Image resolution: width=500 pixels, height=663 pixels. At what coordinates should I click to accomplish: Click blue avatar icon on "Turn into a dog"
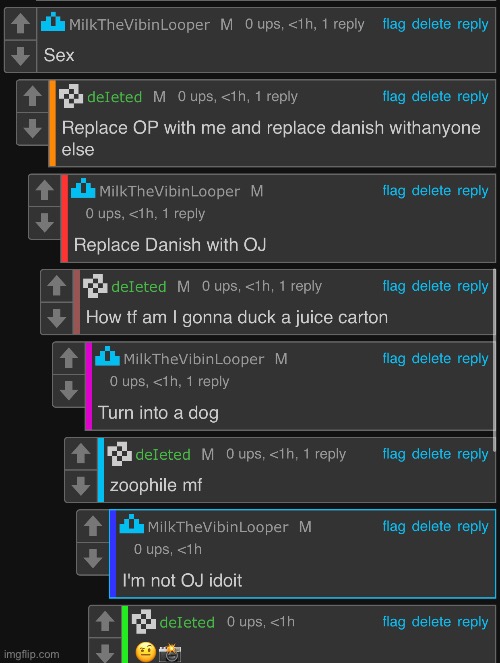tap(107, 356)
